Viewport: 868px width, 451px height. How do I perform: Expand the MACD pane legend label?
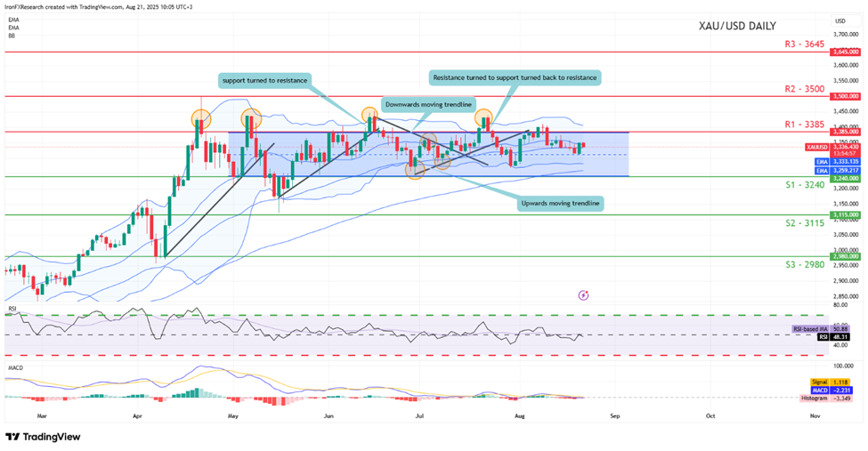[15, 366]
